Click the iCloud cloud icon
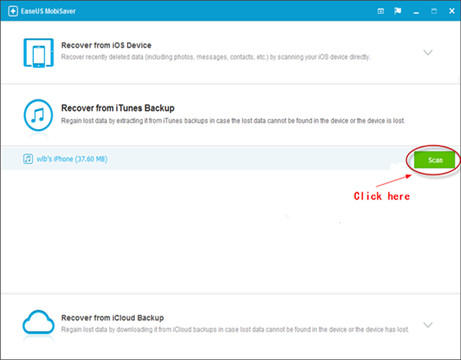461x360 pixels. click(38, 322)
